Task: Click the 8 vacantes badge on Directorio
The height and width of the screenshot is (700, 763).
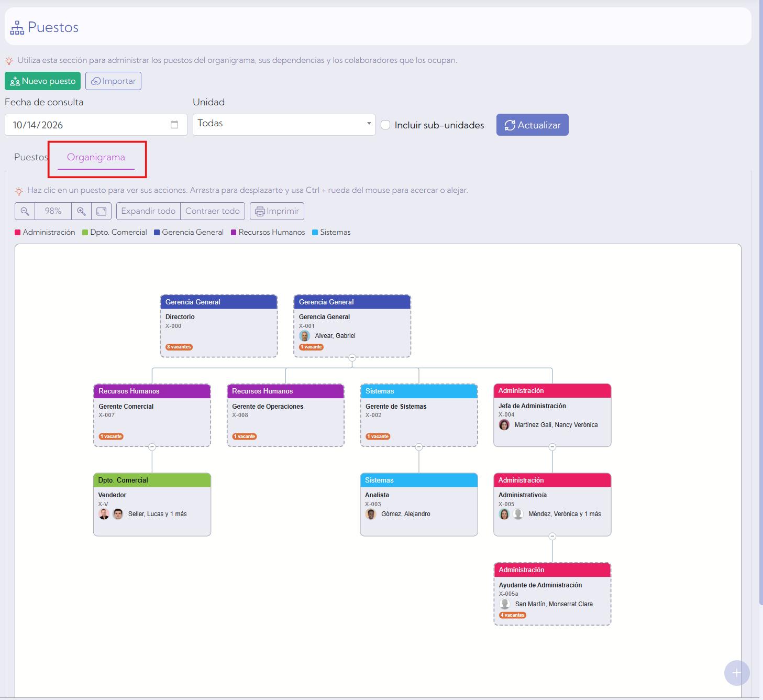Action: [x=179, y=347]
